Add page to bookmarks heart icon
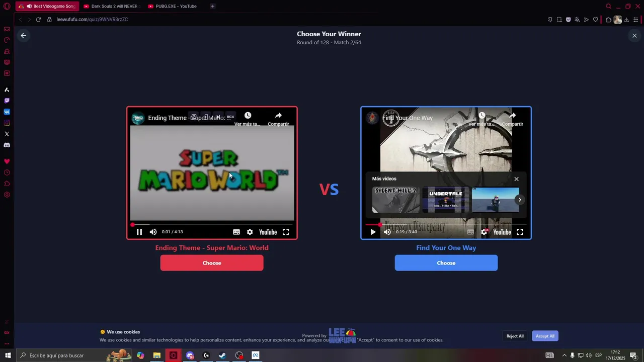Image resolution: width=644 pixels, height=362 pixels. [x=595, y=20]
